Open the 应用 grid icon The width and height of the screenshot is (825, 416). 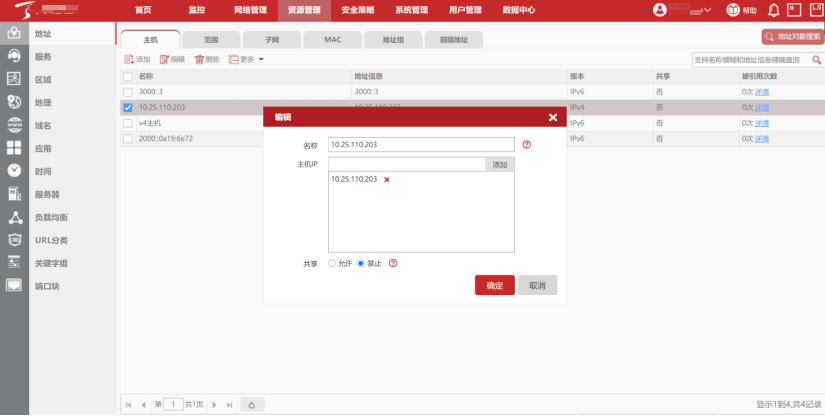click(14, 148)
